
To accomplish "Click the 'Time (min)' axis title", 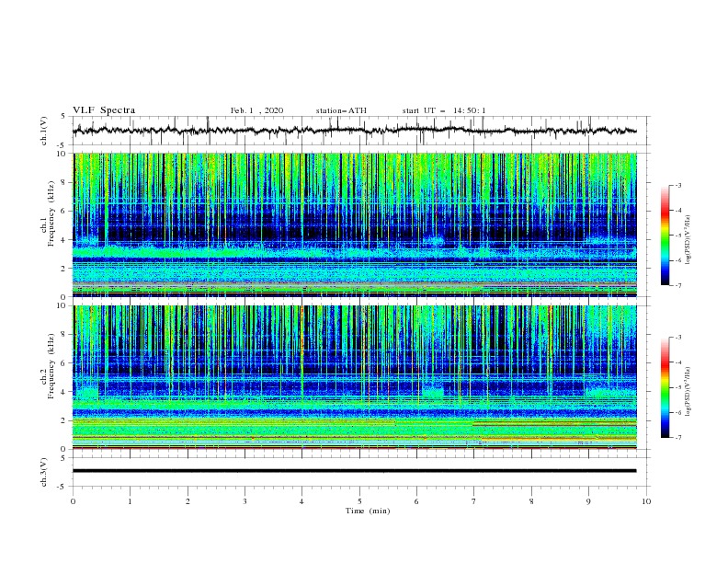I will [368, 511].
